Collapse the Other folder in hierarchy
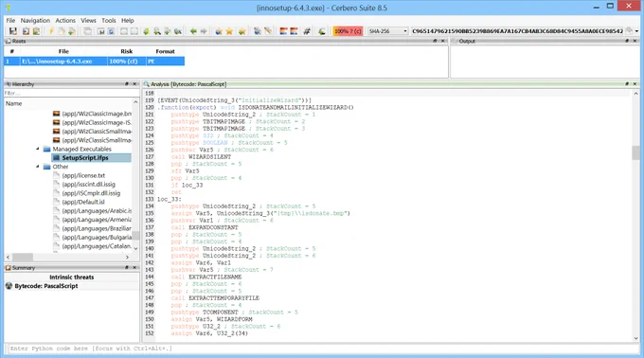Screen dimensions: 644x358 tap(38, 167)
